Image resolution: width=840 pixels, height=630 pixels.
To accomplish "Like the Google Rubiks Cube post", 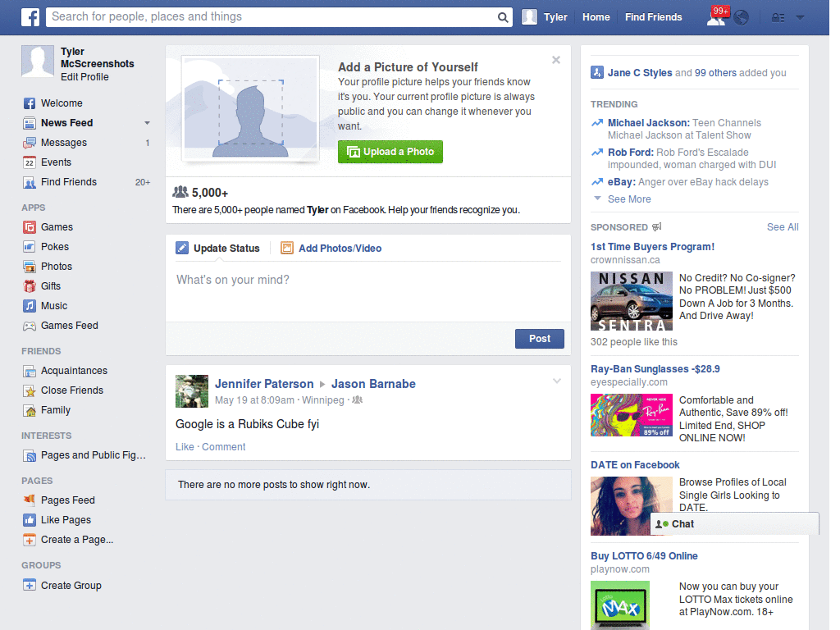I will click(x=185, y=447).
